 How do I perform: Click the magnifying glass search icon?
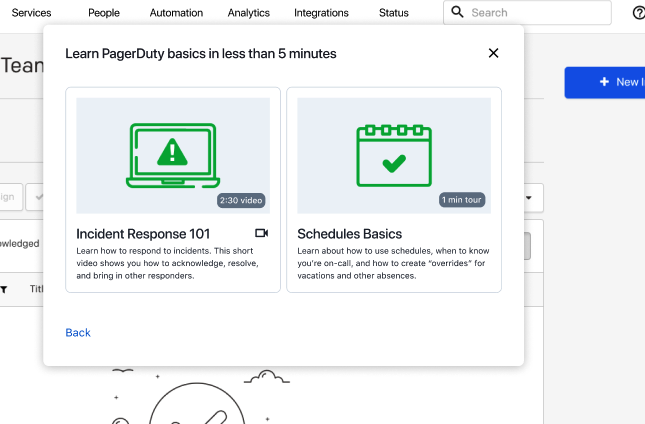[x=457, y=12]
